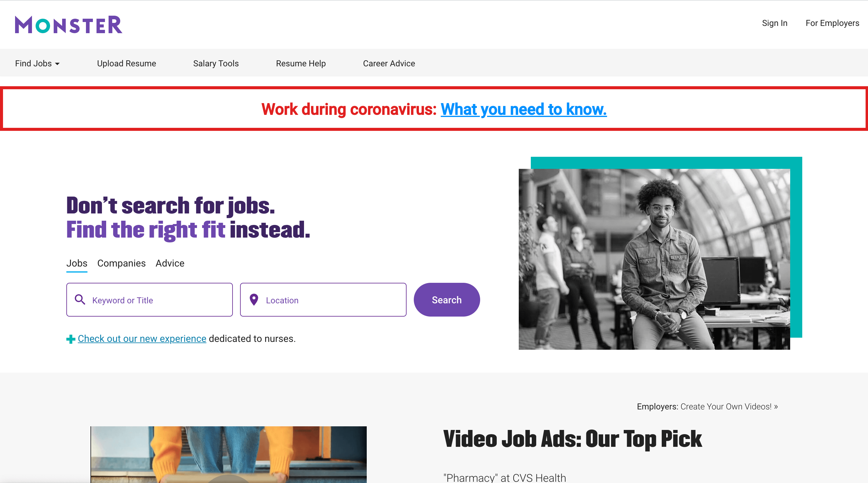868x483 pixels.
Task: Open Upload Resume page
Action: click(x=126, y=63)
